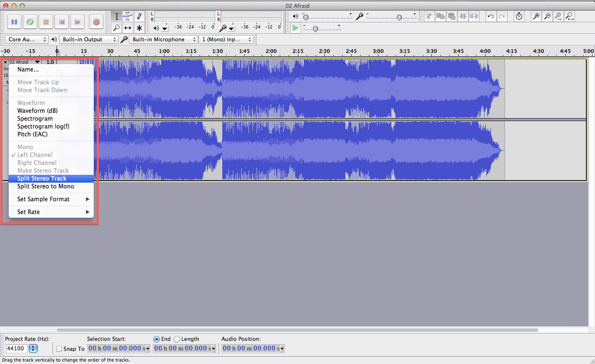Click the Zoom In magnifier icon
The width and height of the screenshot is (595, 364).
(x=536, y=17)
